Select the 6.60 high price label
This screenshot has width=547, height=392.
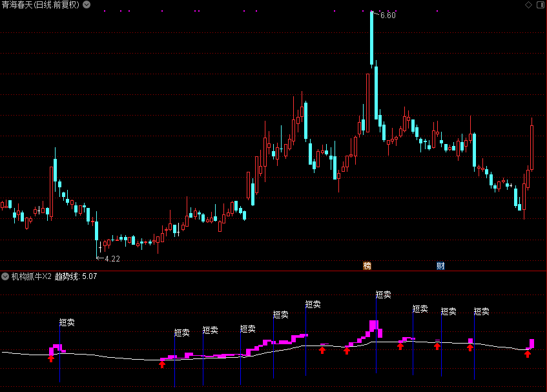pyautogui.click(x=387, y=15)
